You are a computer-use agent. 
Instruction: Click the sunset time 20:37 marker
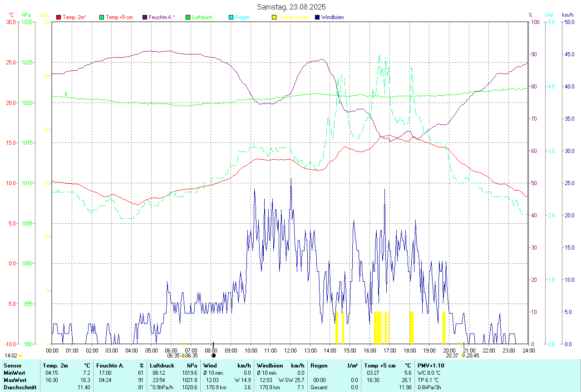coord(452,356)
